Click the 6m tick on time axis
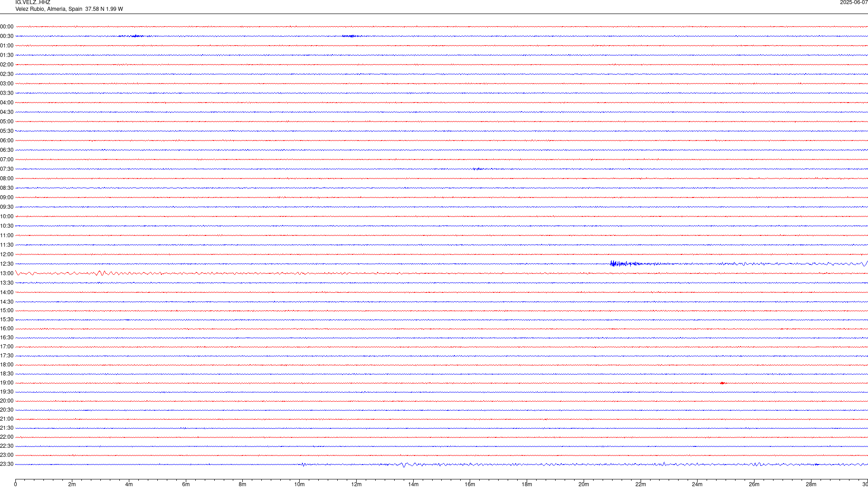 [x=186, y=484]
